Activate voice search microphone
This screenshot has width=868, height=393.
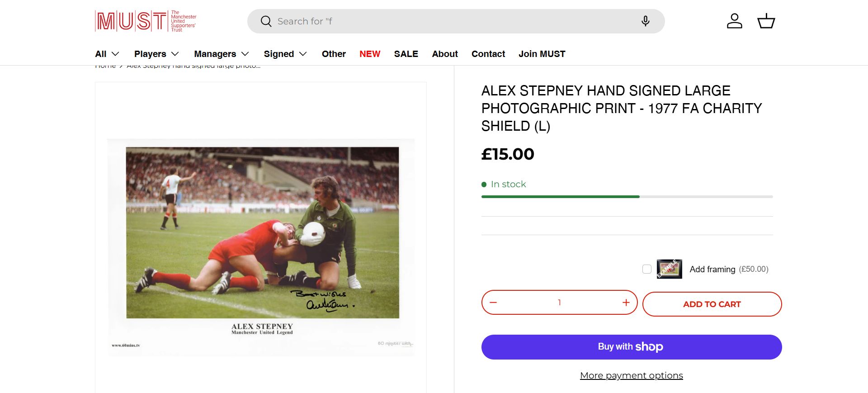pos(645,21)
